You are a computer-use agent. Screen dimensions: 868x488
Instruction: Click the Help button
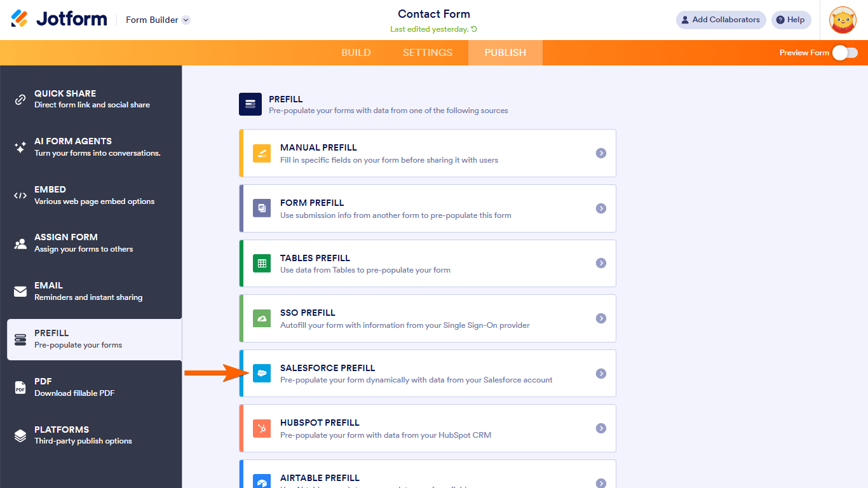click(x=790, y=20)
